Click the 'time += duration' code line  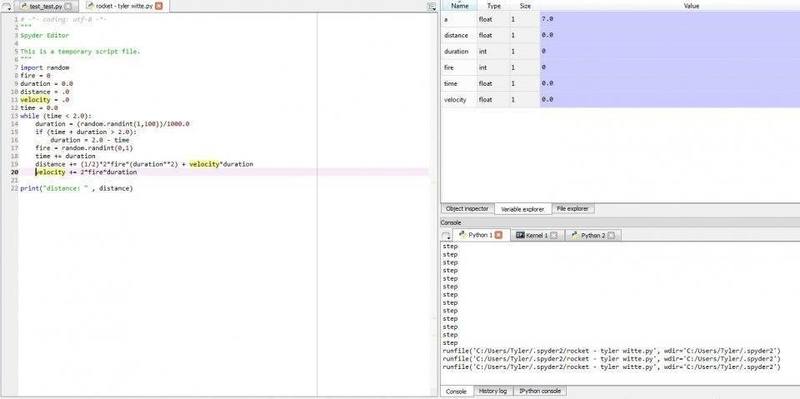(x=65, y=156)
